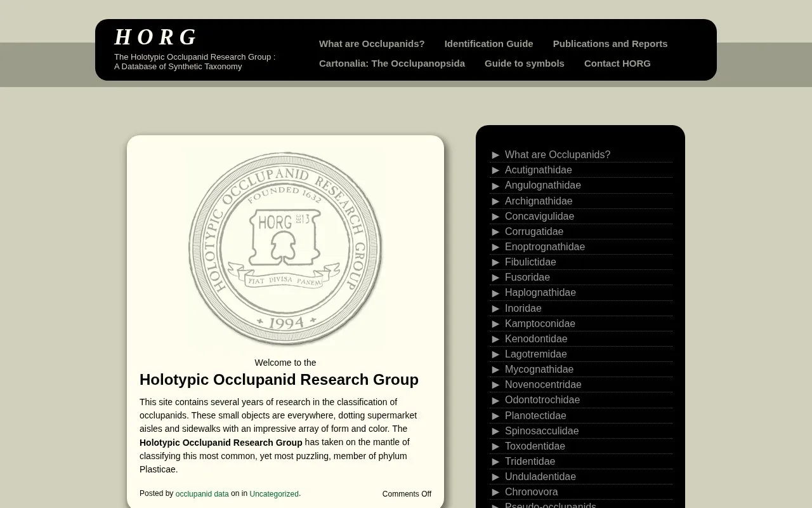
Task: Open the Corrugatidae family link
Action: (x=534, y=231)
